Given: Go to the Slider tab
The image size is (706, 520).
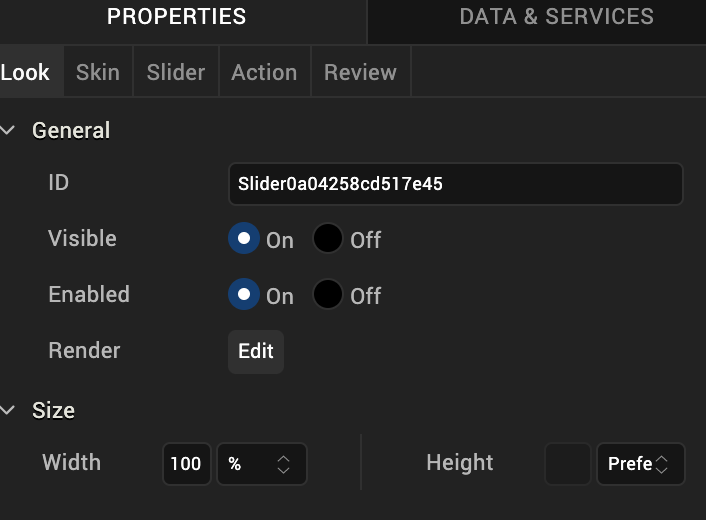Looking at the screenshot, I should (176, 73).
